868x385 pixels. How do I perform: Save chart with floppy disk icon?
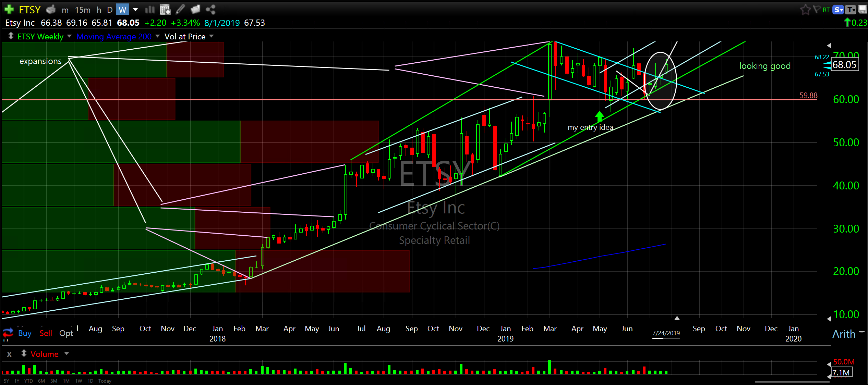tap(862, 9)
